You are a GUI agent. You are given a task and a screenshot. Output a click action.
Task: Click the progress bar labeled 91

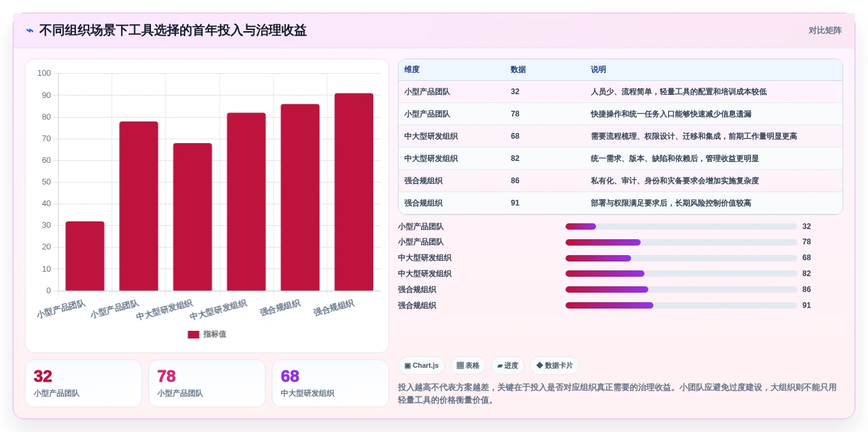coord(681,305)
